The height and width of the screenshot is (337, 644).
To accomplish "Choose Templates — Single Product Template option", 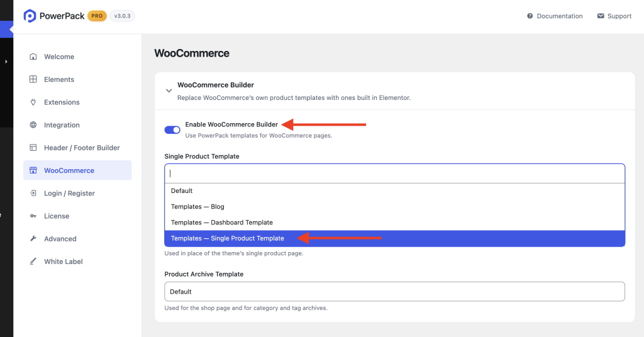I will (395, 238).
